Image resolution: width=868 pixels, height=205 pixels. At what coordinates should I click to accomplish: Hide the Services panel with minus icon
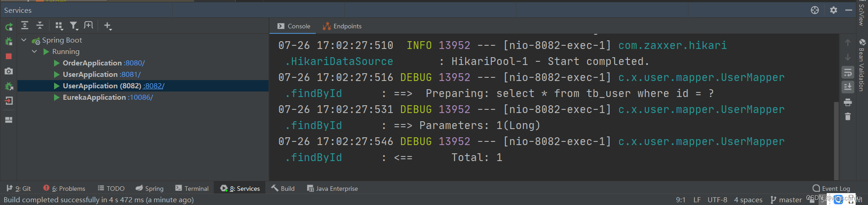[849, 10]
